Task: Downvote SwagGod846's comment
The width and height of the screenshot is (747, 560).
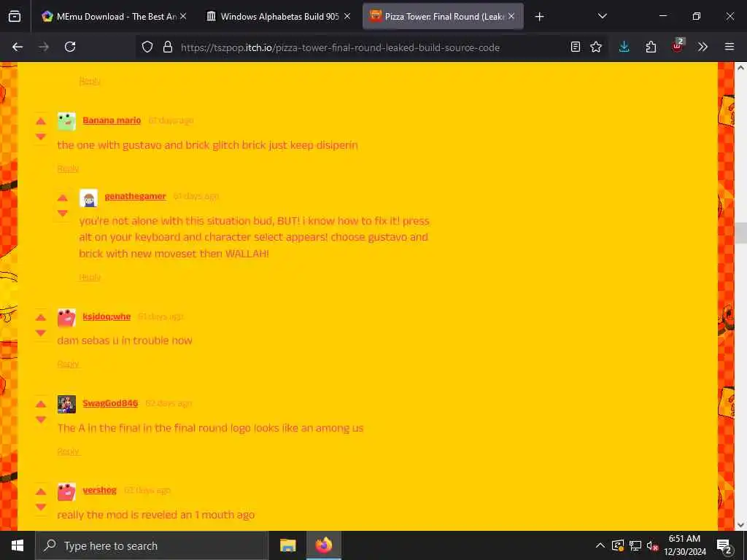Action: pyautogui.click(x=41, y=419)
